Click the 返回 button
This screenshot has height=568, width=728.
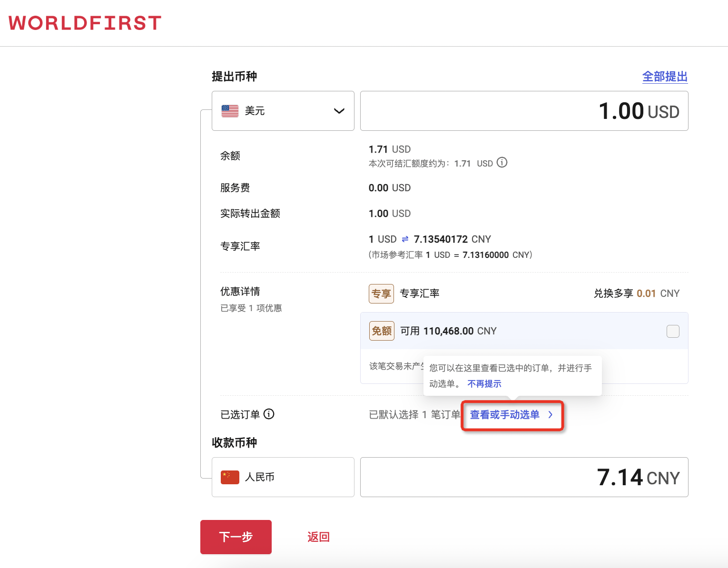tap(318, 537)
